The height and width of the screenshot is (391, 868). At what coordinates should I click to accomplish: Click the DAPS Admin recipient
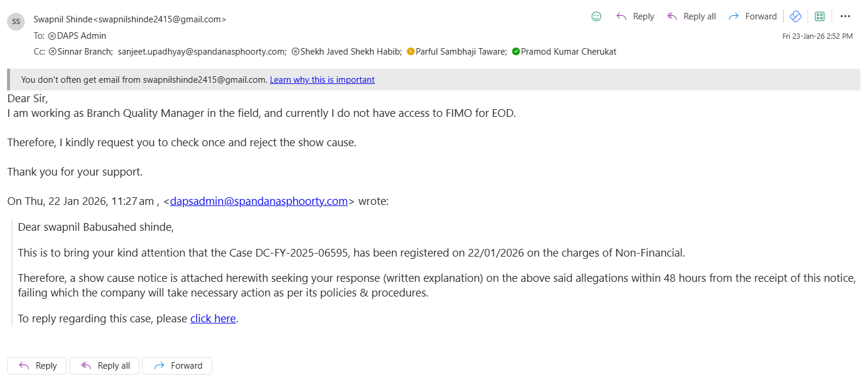pos(73,36)
